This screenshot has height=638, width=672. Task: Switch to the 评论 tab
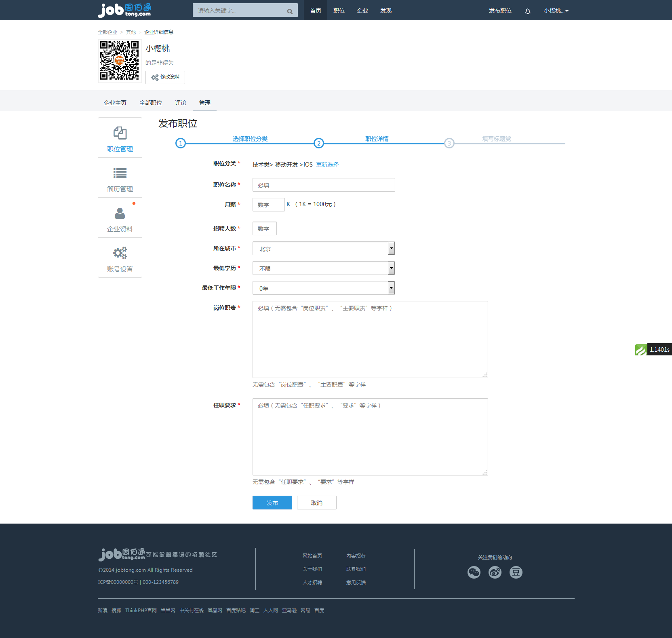[181, 103]
